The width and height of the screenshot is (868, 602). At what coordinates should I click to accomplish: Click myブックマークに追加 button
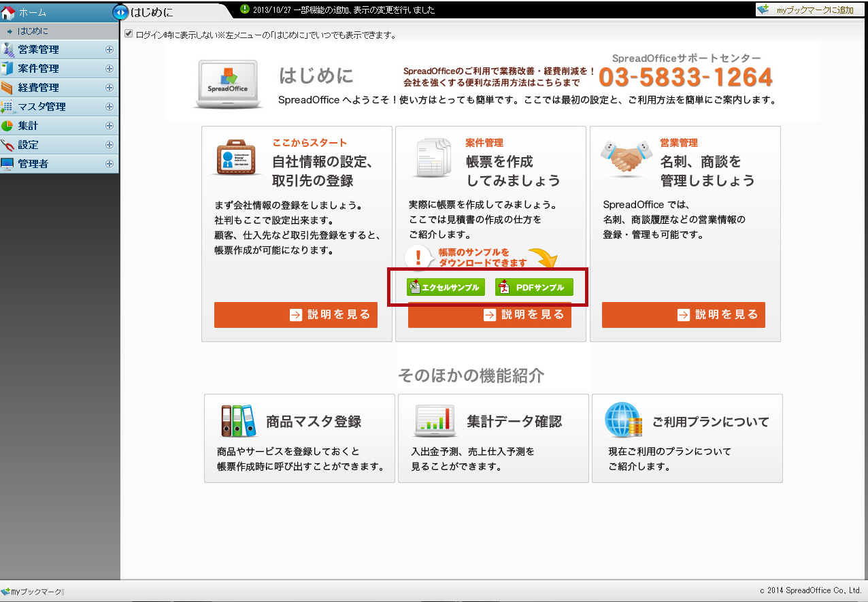(809, 10)
